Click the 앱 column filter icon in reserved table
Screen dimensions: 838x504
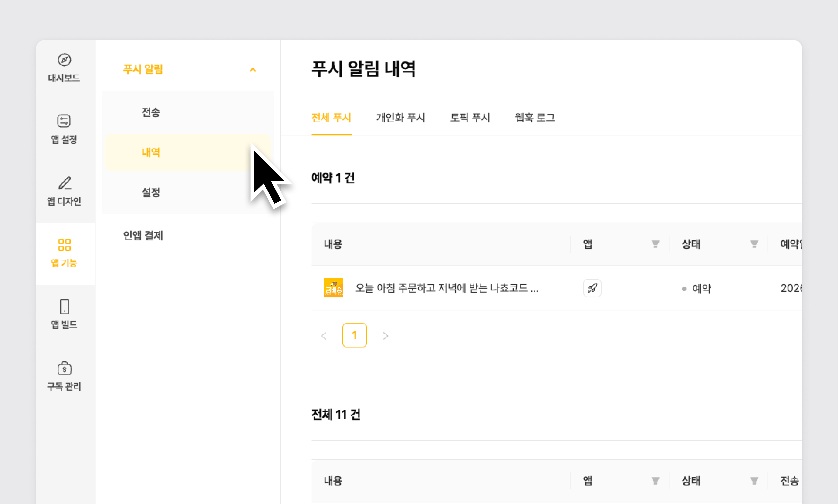pyautogui.click(x=655, y=244)
